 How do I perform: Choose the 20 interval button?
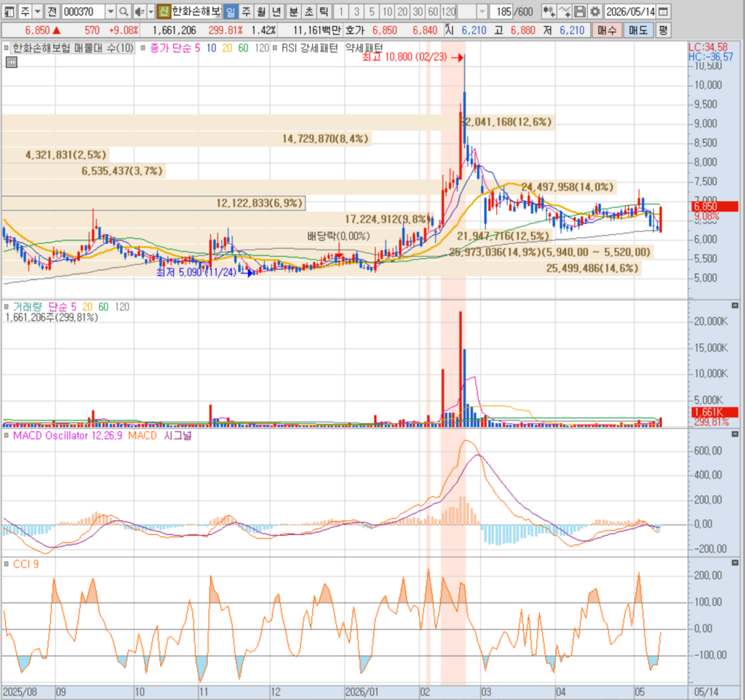[402, 12]
